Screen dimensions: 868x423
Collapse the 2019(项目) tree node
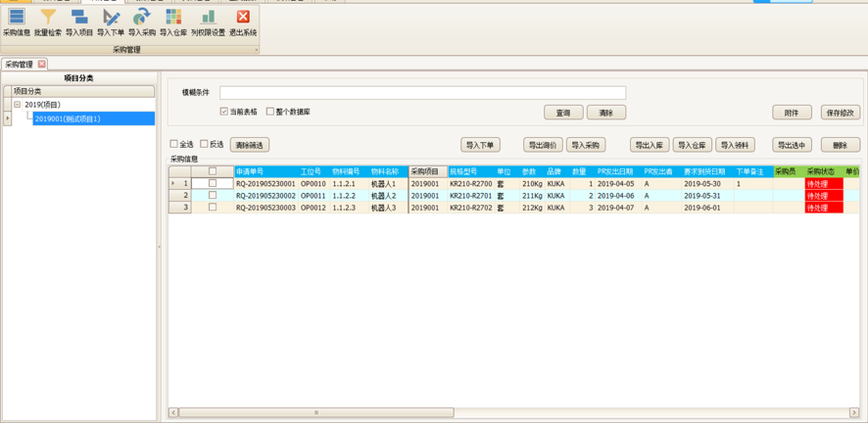(17, 105)
